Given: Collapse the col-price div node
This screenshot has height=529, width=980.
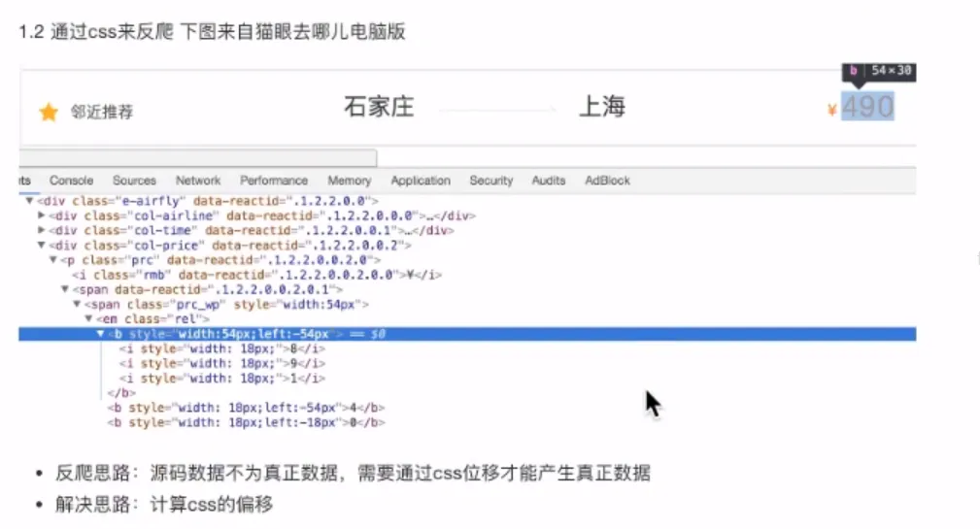Looking at the screenshot, I should [x=41, y=246].
